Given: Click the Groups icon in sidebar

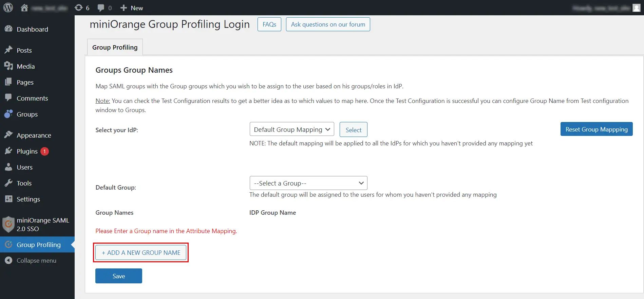Looking at the screenshot, I should [8, 114].
